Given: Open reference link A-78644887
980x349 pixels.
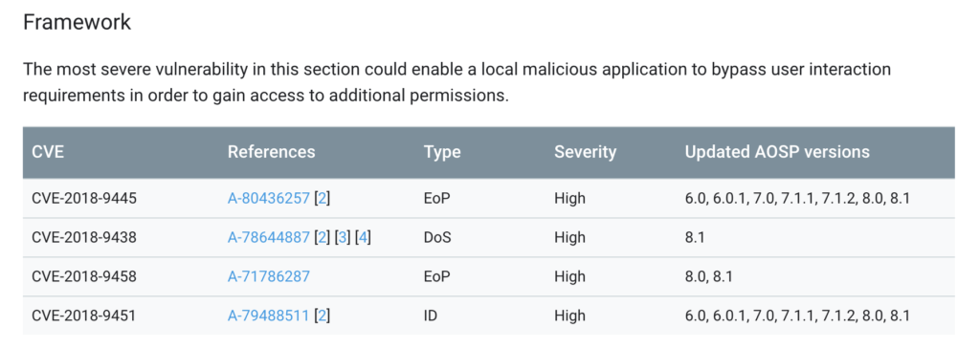Looking at the screenshot, I should click(x=269, y=237).
